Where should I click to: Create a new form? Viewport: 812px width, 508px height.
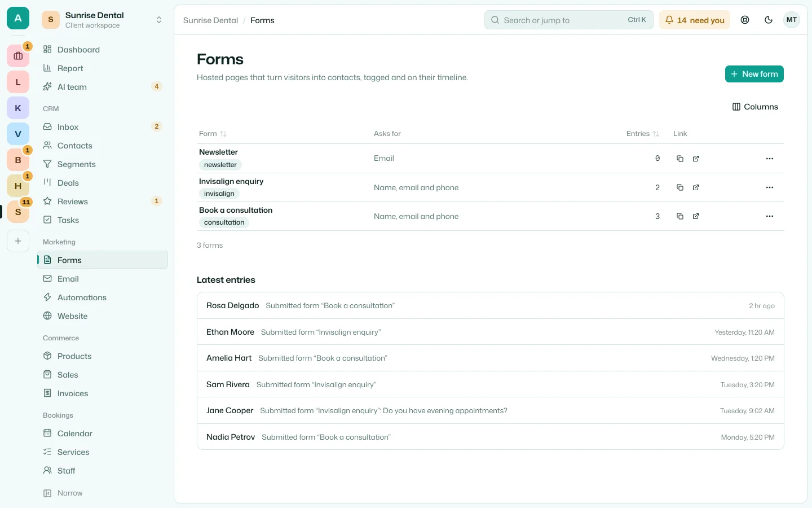tap(754, 74)
